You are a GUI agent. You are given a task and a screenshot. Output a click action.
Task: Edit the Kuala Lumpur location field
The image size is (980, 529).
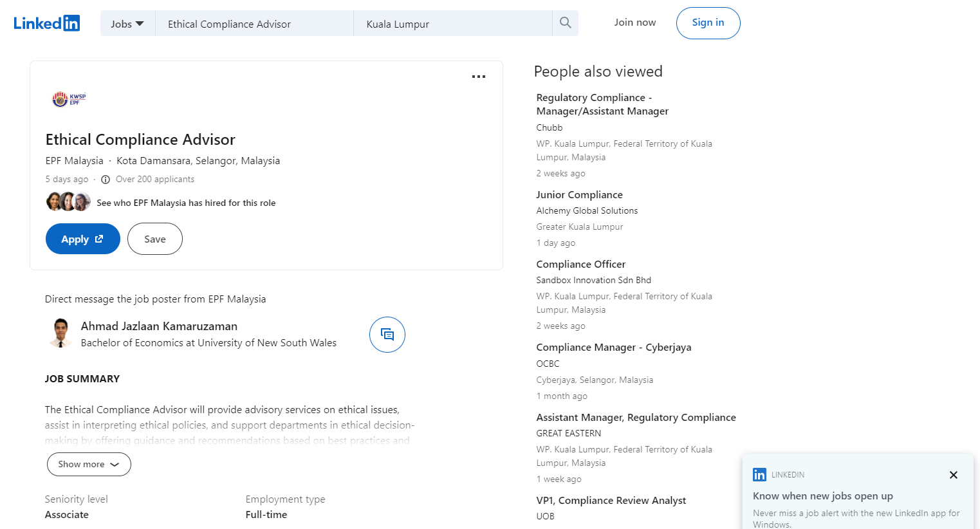click(453, 24)
